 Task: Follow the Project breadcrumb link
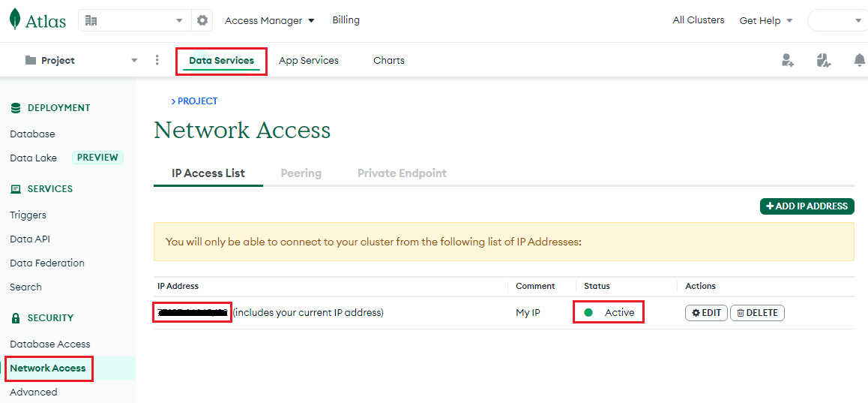tap(196, 101)
